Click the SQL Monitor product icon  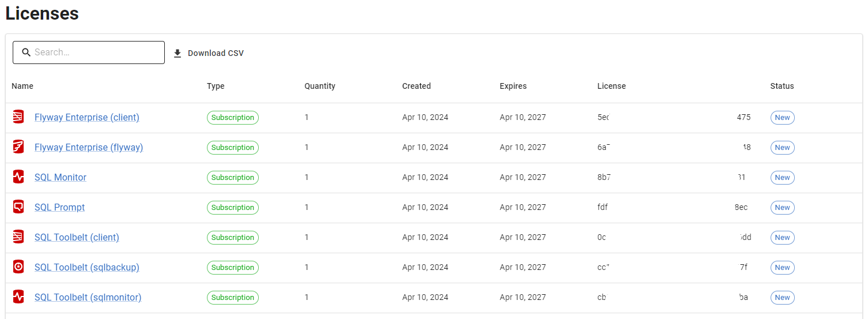(18, 177)
